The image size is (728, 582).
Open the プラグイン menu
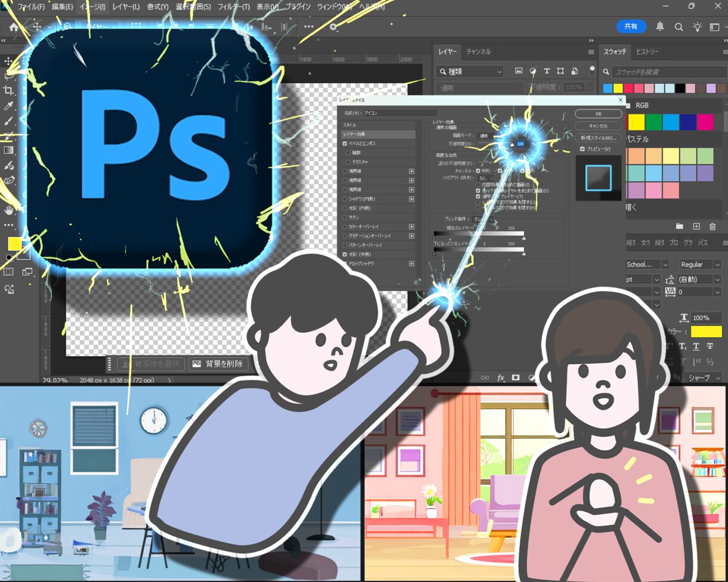[x=298, y=7]
